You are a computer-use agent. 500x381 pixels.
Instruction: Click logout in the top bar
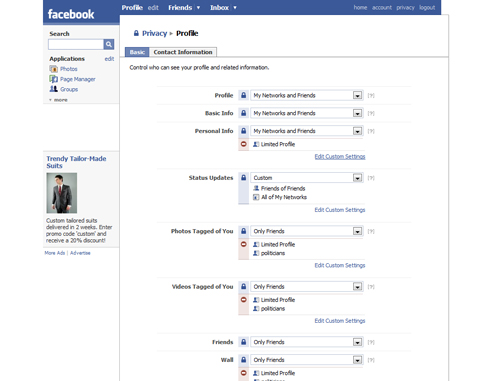427,7
